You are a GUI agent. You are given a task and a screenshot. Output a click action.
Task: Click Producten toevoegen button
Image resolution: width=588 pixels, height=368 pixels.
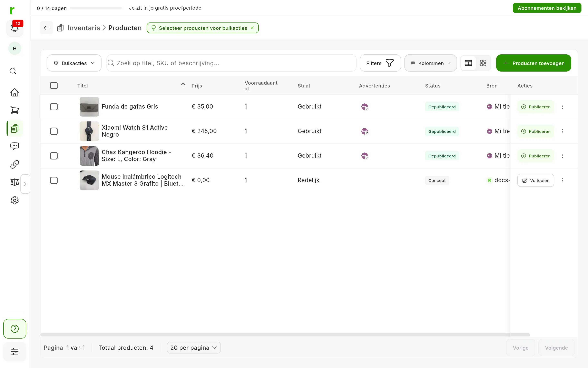point(533,63)
